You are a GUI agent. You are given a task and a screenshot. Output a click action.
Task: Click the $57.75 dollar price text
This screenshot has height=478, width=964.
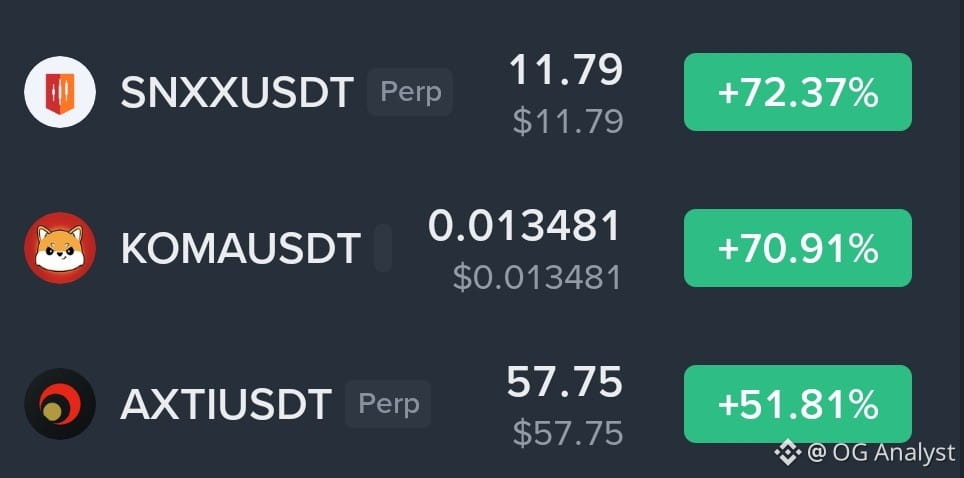coord(568,433)
